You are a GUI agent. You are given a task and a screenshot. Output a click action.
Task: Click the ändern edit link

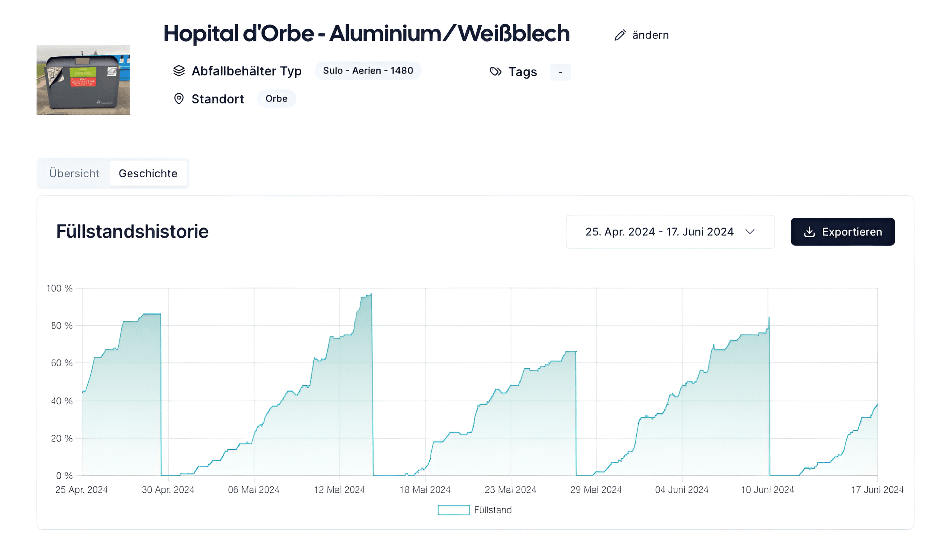(x=650, y=35)
